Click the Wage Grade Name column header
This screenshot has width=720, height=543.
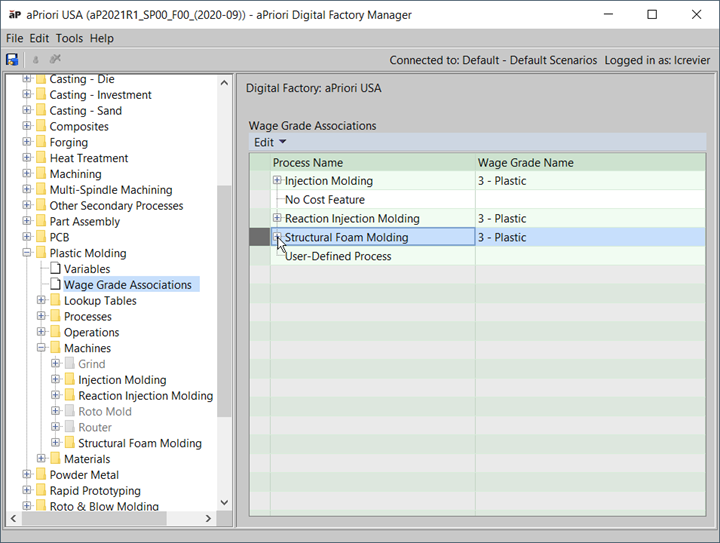591,162
